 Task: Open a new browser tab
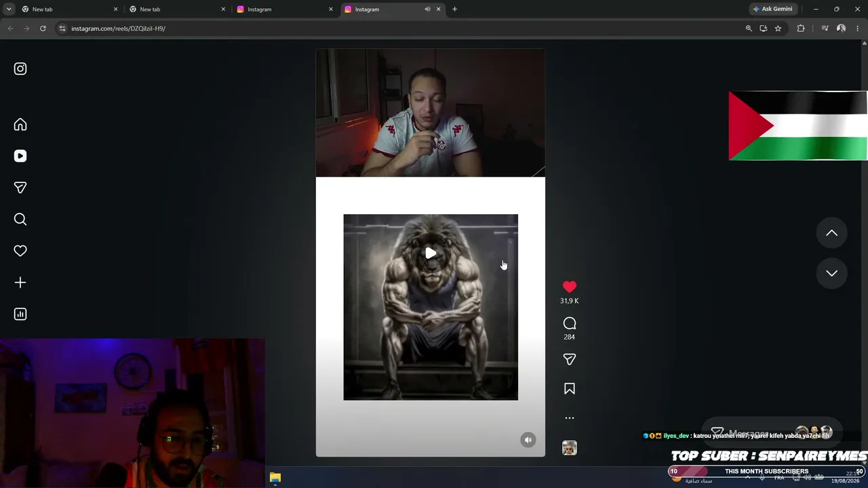[x=454, y=9]
